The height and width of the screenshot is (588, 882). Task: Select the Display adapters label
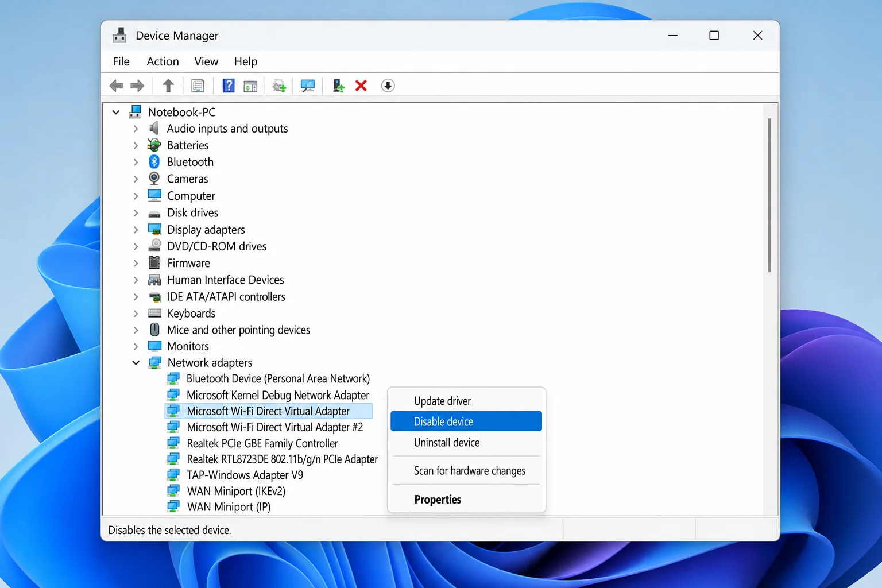(206, 230)
